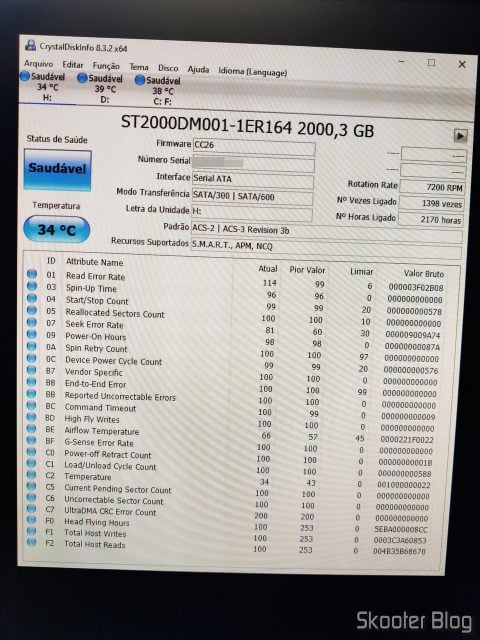Maximize the CrystalDiskInfo window
Screen dimensions: 480x640
[x=431, y=62]
